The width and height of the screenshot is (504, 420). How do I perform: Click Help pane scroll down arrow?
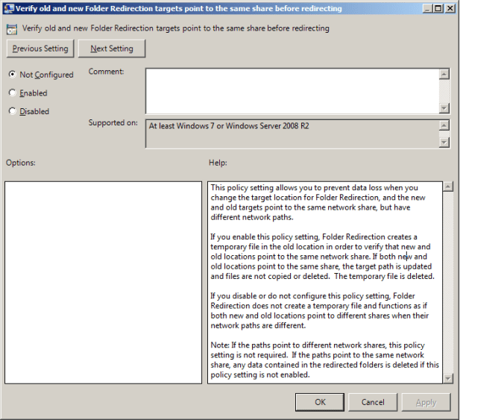448,378
